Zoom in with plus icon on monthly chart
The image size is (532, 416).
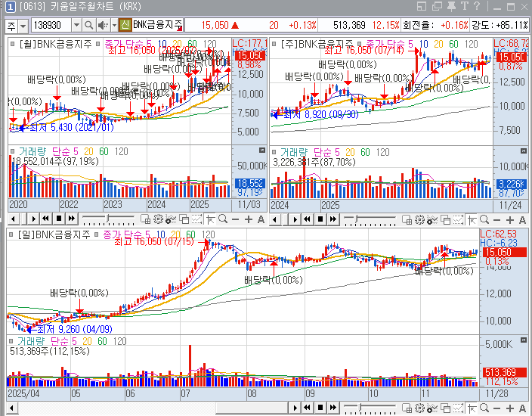click(x=249, y=219)
